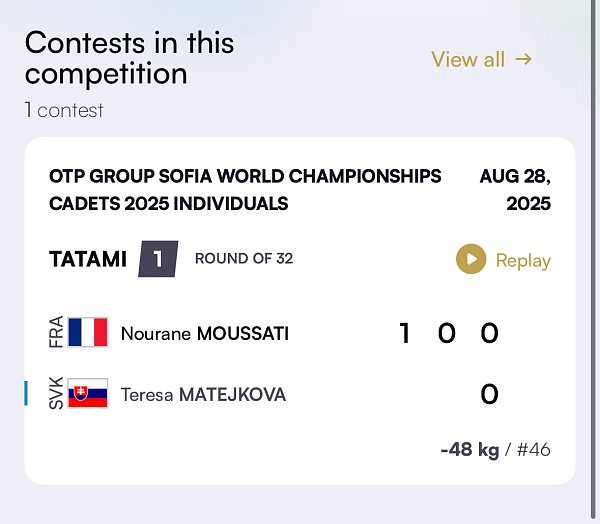This screenshot has height=524, width=600.
Task: Click the -48 kg weight category label
Action: [x=470, y=449]
